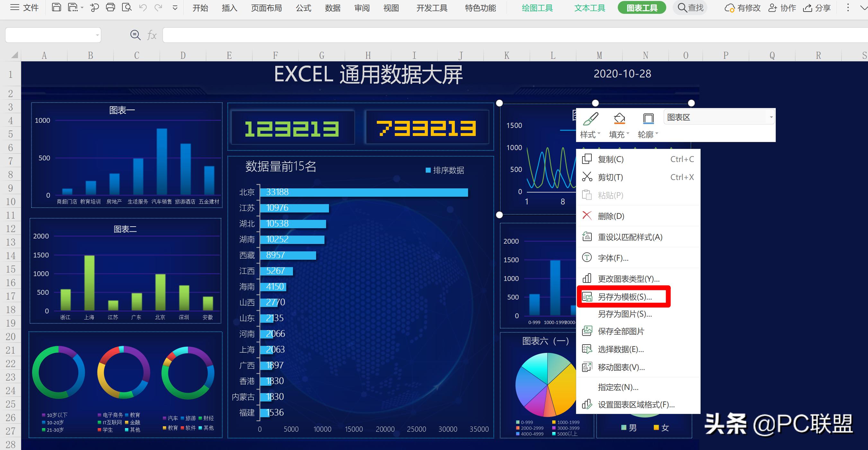Click the 协作 collaboration icon
This screenshot has width=868, height=450.
click(x=783, y=7)
